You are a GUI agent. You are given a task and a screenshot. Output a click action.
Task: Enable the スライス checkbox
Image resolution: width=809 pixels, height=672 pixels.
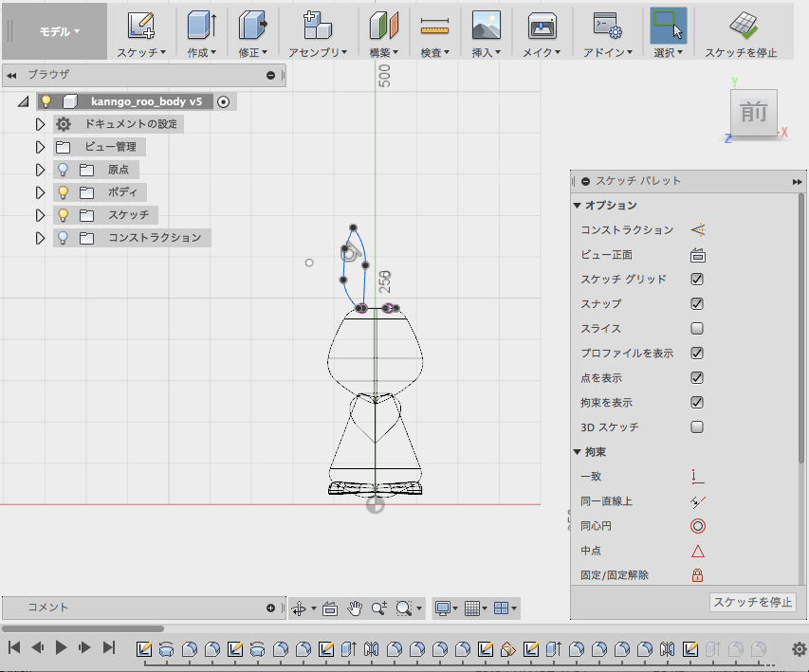tap(697, 329)
